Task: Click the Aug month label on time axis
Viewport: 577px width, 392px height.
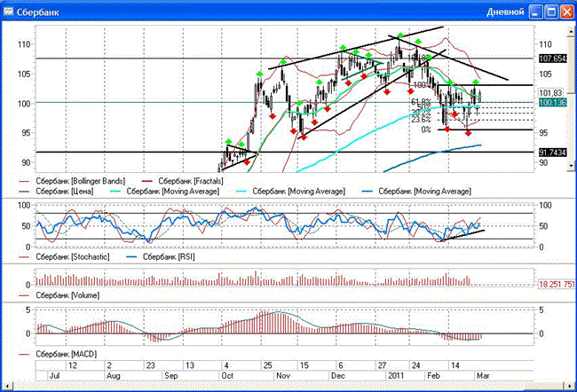Action: click(x=113, y=376)
